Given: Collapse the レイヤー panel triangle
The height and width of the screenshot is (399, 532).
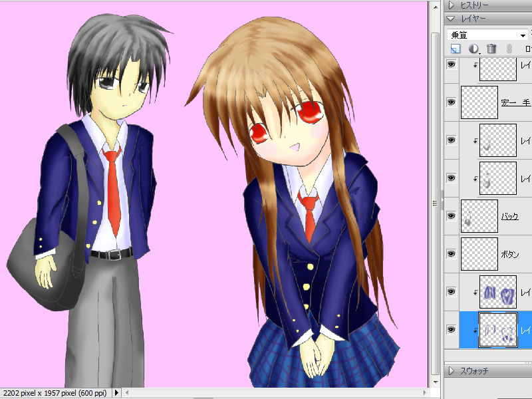Looking at the screenshot, I should tap(452, 19).
